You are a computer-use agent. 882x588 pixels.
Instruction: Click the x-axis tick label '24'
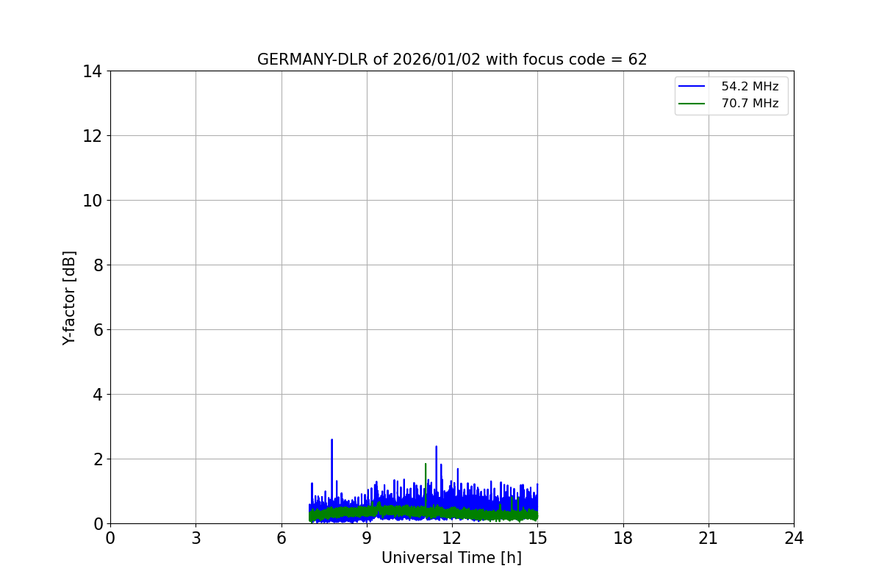(794, 538)
